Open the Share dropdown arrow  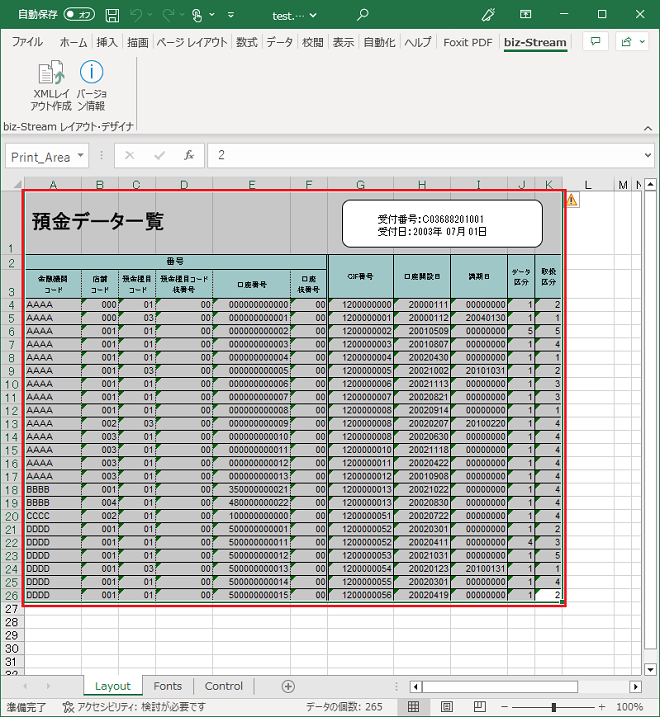pyautogui.click(x=642, y=42)
